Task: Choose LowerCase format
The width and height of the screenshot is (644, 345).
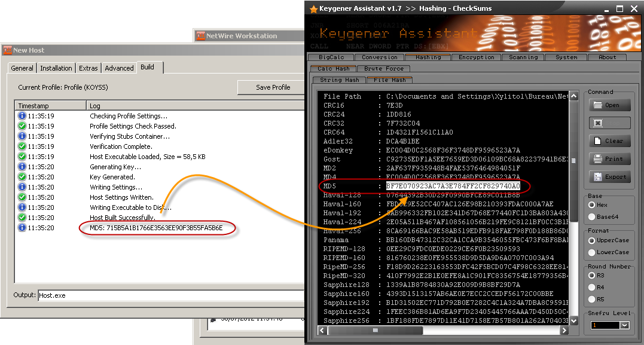Action: click(592, 252)
